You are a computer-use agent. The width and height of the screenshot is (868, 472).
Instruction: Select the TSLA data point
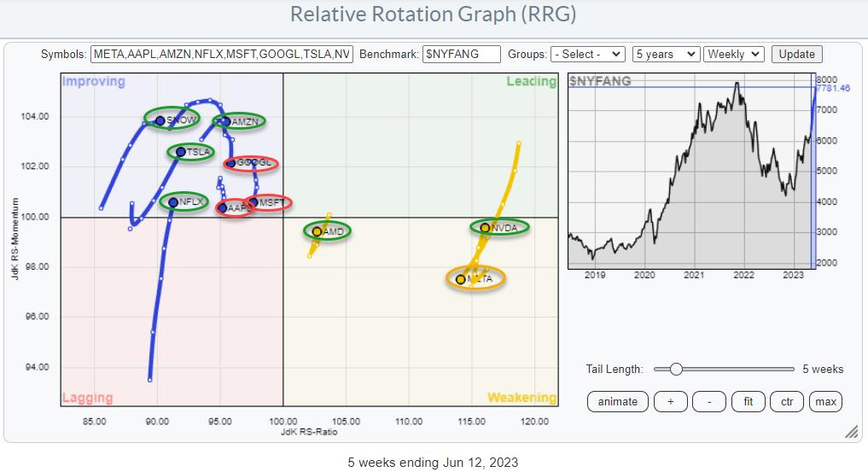click(x=180, y=152)
